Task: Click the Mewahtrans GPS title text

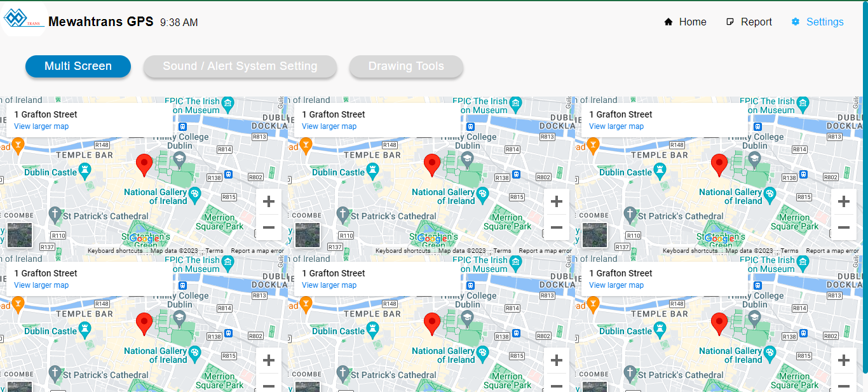Action: pos(101,22)
